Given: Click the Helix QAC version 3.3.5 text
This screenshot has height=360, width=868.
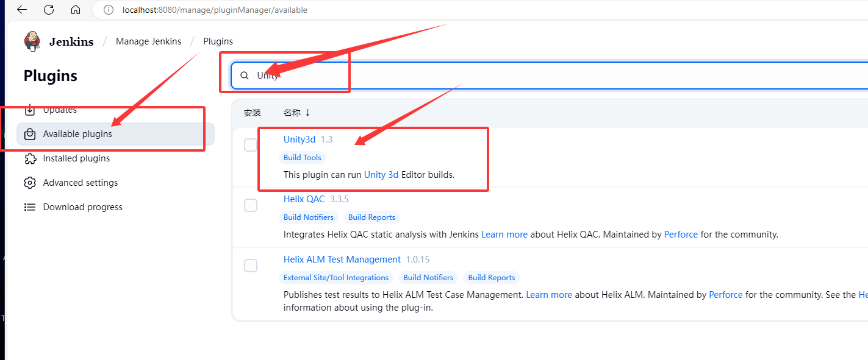Looking at the screenshot, I should pos(339,199).
